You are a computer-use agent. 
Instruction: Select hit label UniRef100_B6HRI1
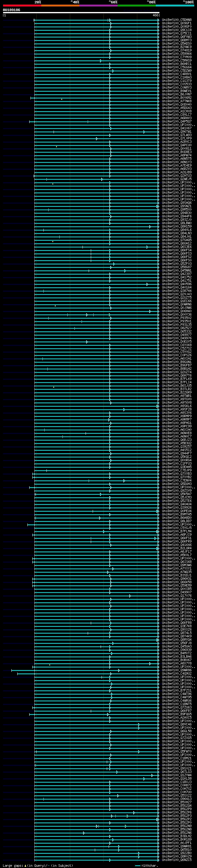click(177, 64)
